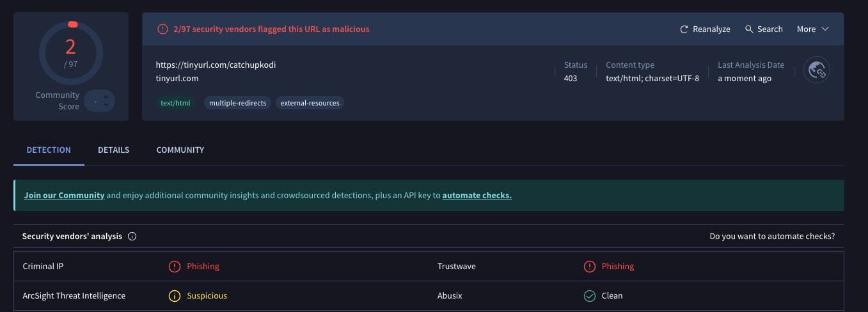Screen dimensions: 868x312
Task: Upvote the community score
Action: click(106, 96)
